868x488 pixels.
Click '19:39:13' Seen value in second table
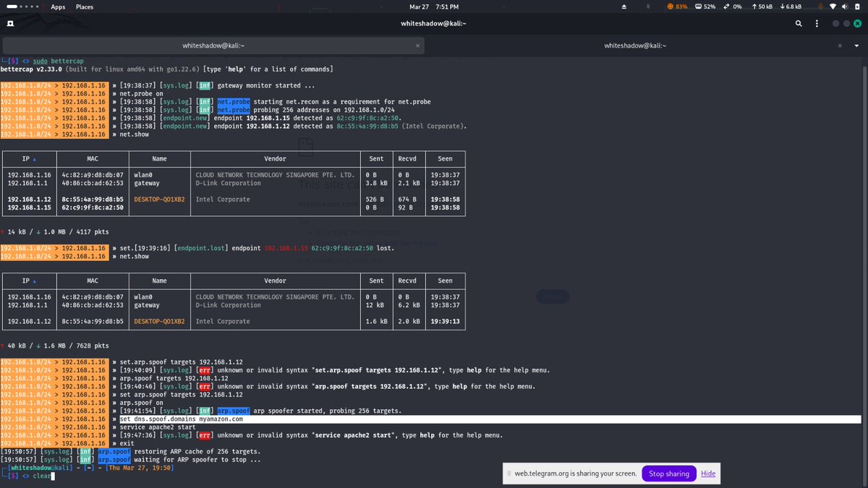pyautogui.click(x=445, y=321)
